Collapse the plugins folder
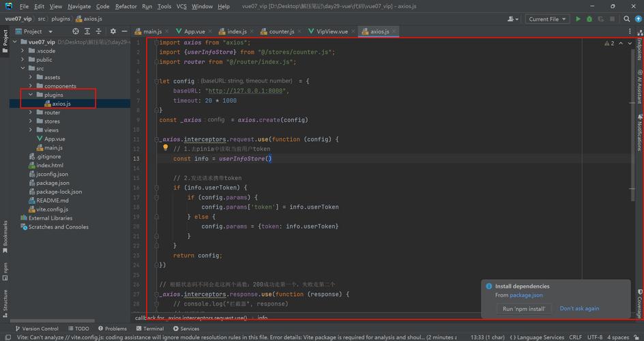This screenshot has width=644, height=341. click(31, 95)
